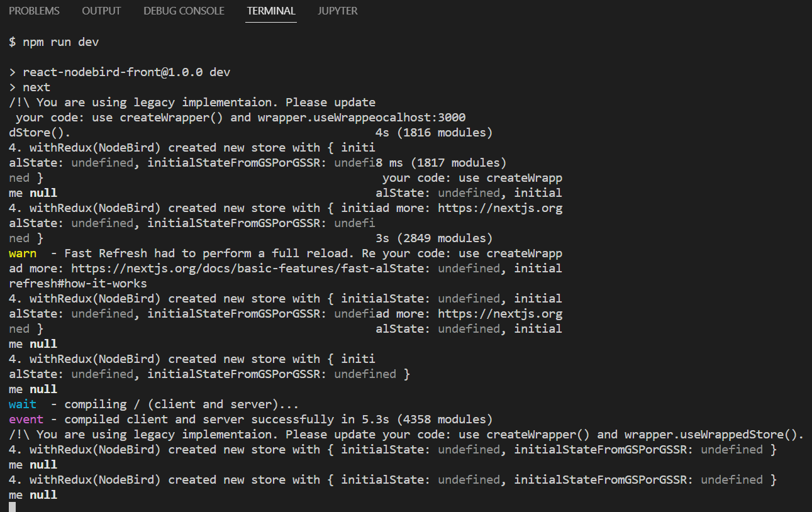812x512 pixels.
Task: Click the purple 'event' label
Action: click(x=26, y=420)
